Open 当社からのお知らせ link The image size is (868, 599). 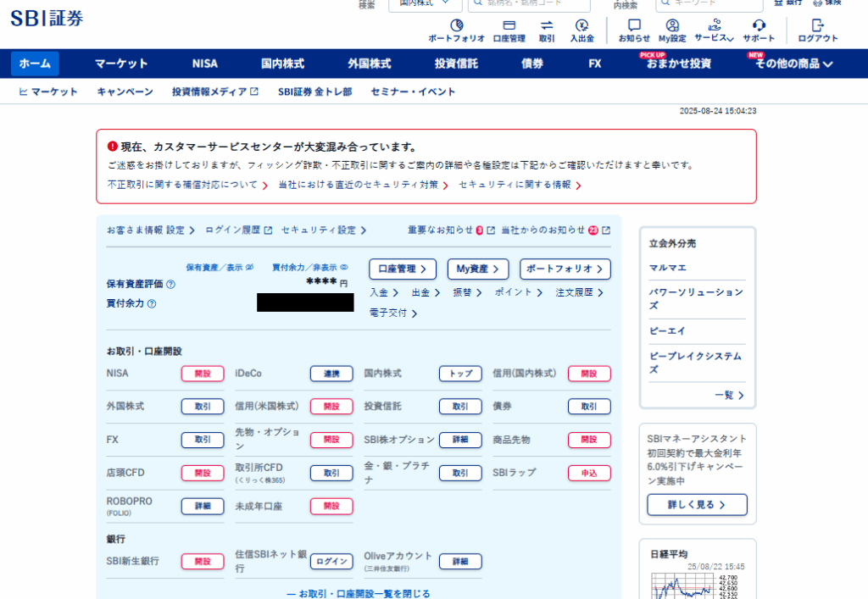point(556,230)
